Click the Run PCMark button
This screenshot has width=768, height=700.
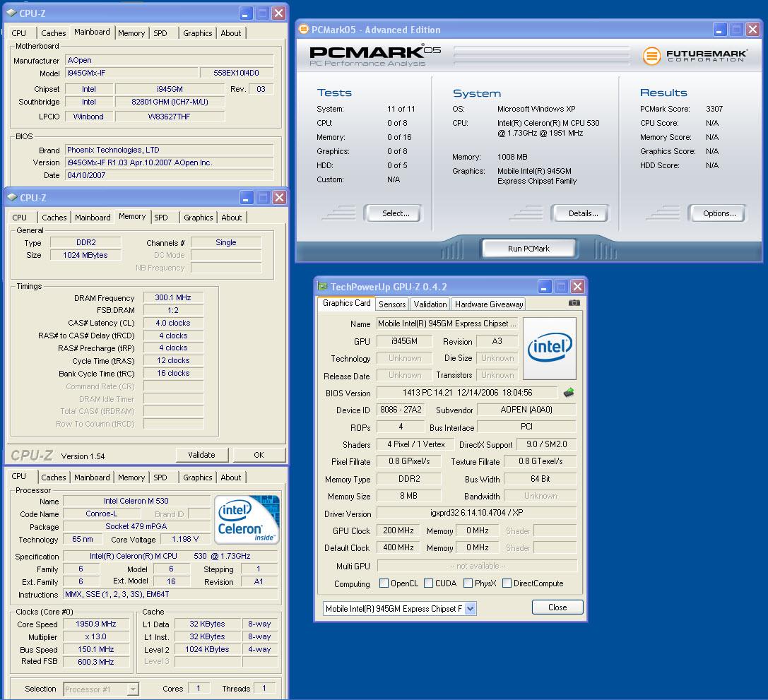528,249
